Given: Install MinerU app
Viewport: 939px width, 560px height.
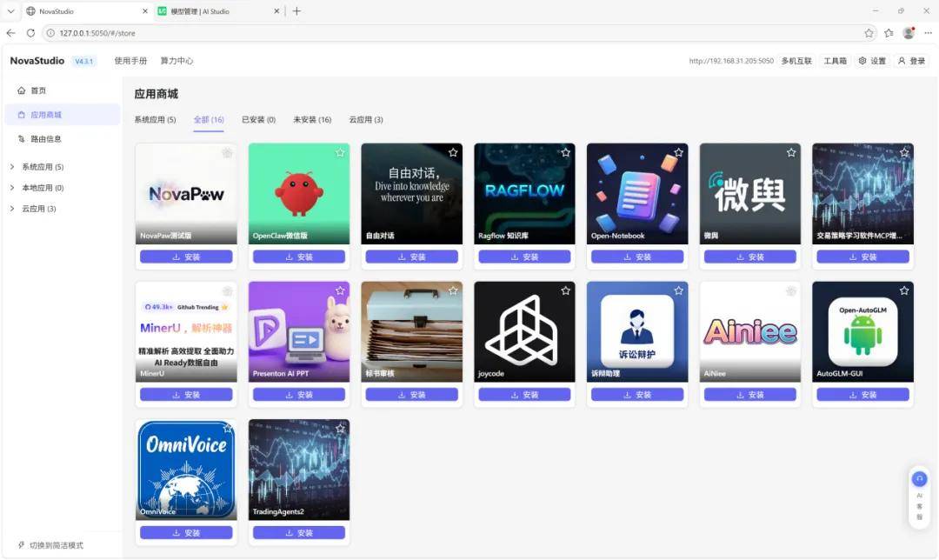Looking at the screenshot, I should click(186, 395).
